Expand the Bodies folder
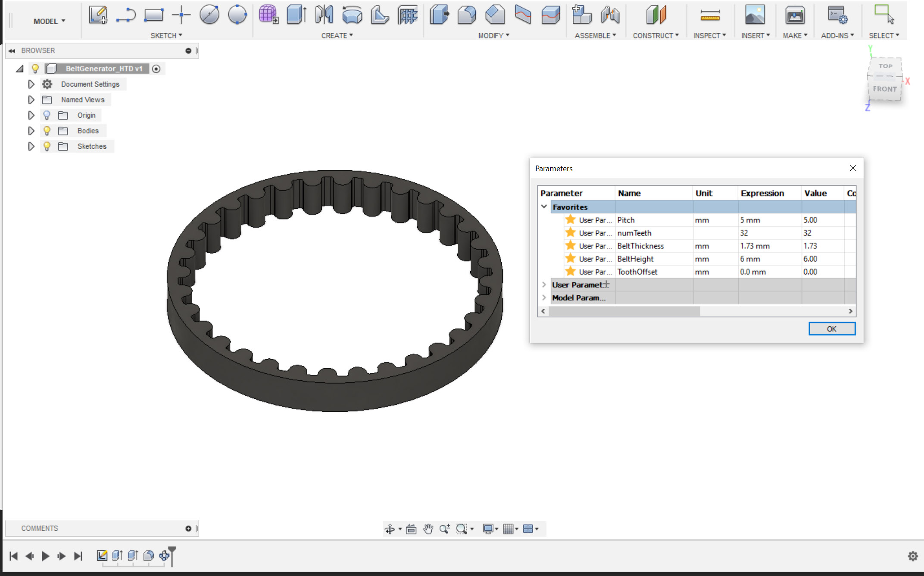The width and height of the screenshot is (924, 576). (x=31, y=131)
